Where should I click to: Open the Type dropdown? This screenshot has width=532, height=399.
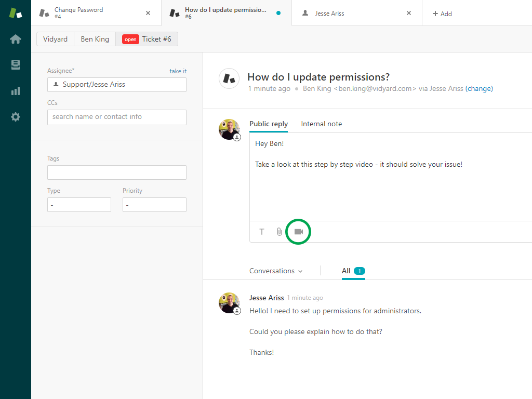pos(79,205)
